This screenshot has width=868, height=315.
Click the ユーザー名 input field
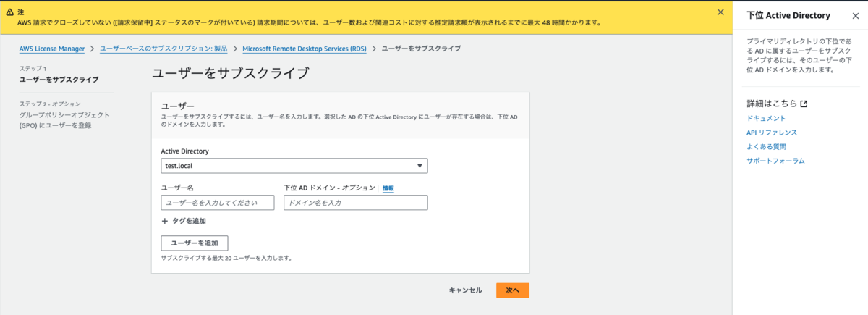click(x=218, y=203)
